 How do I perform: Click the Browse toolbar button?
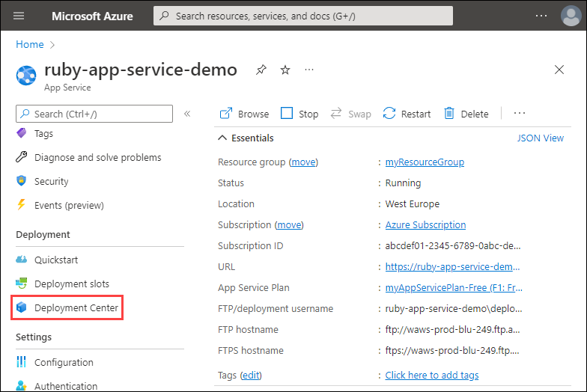(244, 114)
